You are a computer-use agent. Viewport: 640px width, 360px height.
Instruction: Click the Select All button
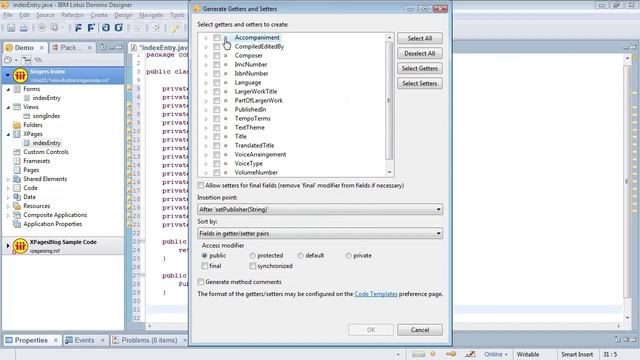pyautogui.click(x=420, y=38)
